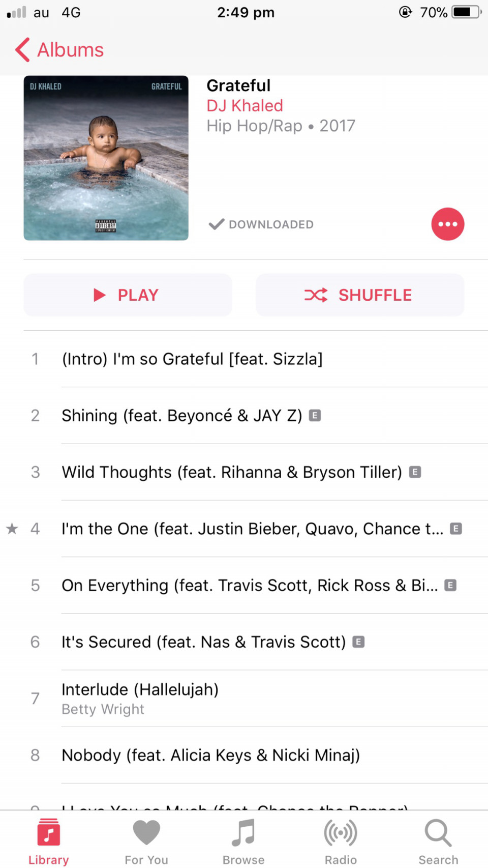Tap the Grateful album cover artwork
This screenshot has height=868, width=488.
click(x=106, y=158)
